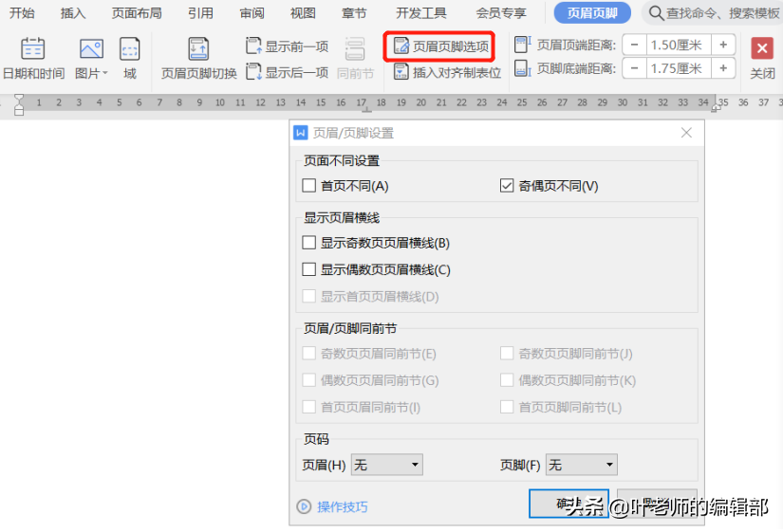Click footer bottom distance icon
Viewport: 783px width, 532px height.
pos(522,68)
